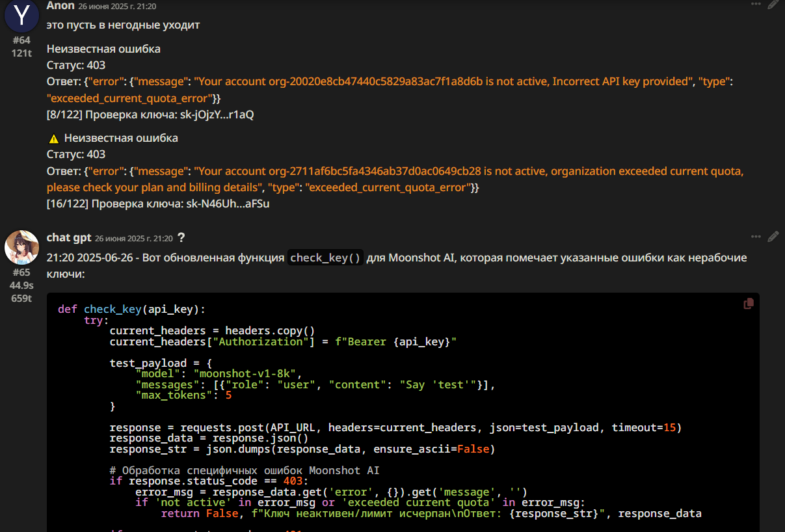Image resolution: width=785 pixels, height=532 pixels.
Task: Click the line containing 'not active' in error_msg
Action: [360, 502]
